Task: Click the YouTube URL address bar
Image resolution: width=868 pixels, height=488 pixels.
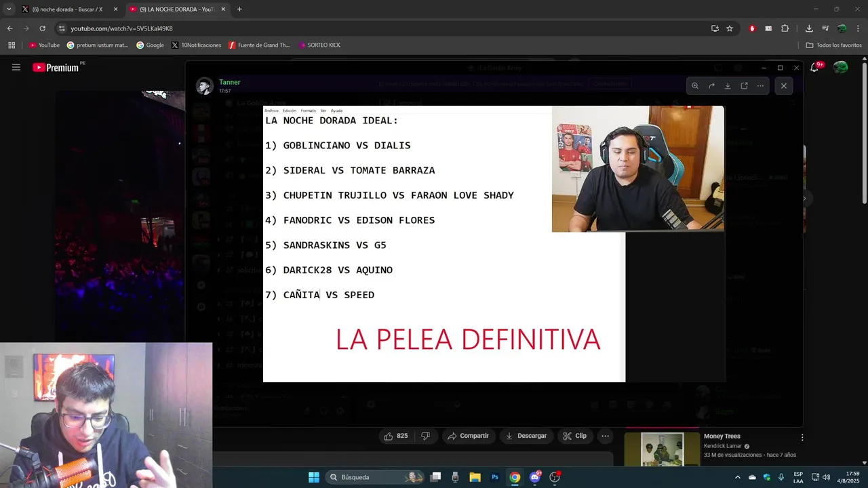Action: click(380, 28)
